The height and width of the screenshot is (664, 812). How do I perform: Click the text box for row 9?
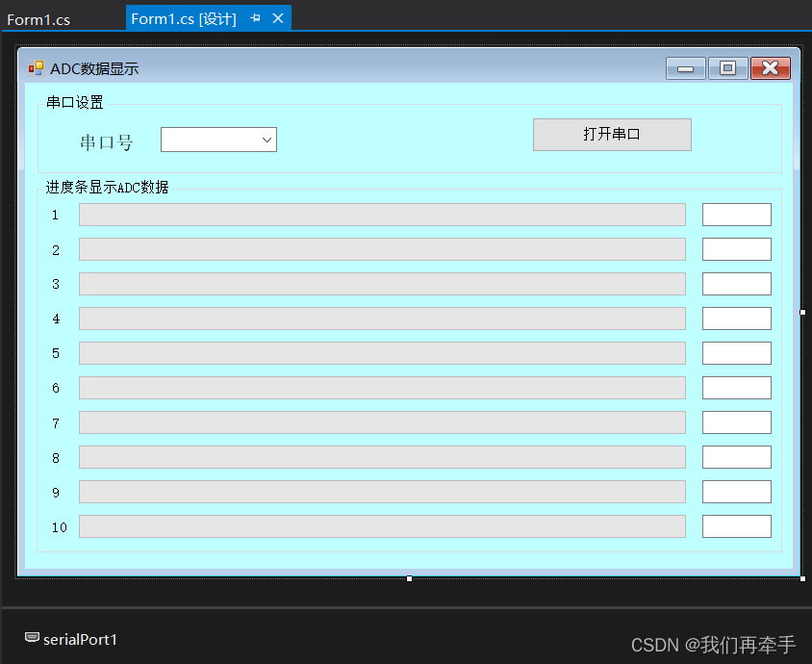tap(736, 492)
